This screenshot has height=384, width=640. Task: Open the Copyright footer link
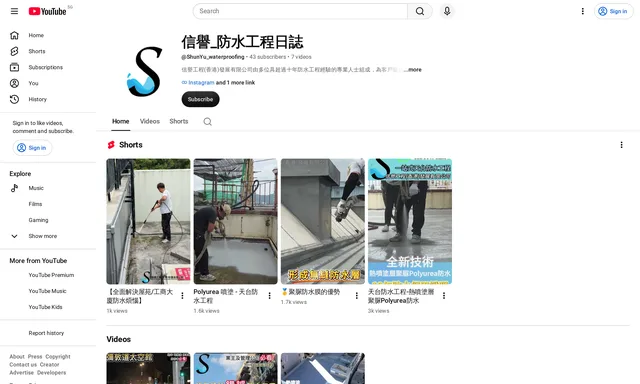coord(58,357)
